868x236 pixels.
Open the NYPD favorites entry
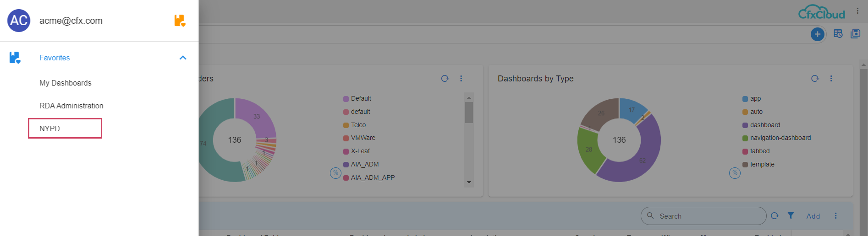[x=49, y=129]
